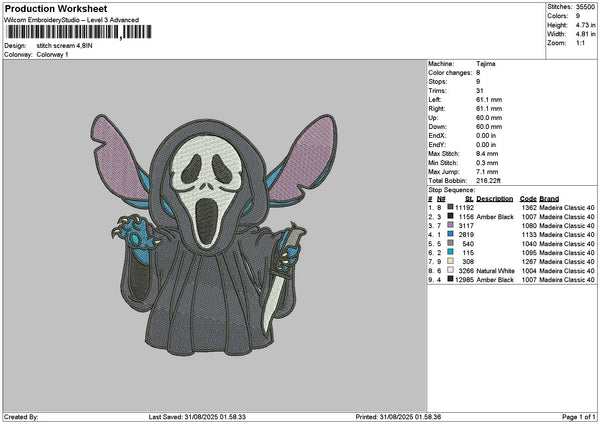Select the purple swatch for code 1080
This screenshot has width=600, height=424.
[x=450, y=225]
